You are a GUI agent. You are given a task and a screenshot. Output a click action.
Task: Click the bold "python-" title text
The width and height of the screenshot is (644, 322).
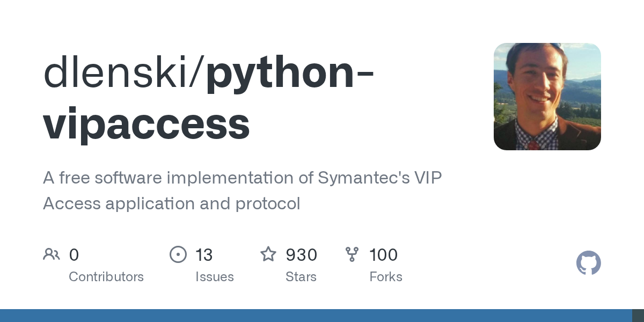pyautogui.click(x=290, y=73)
